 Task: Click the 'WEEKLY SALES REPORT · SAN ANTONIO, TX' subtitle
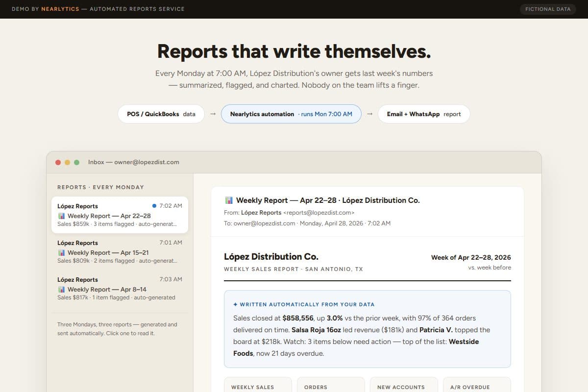point(294,269)
